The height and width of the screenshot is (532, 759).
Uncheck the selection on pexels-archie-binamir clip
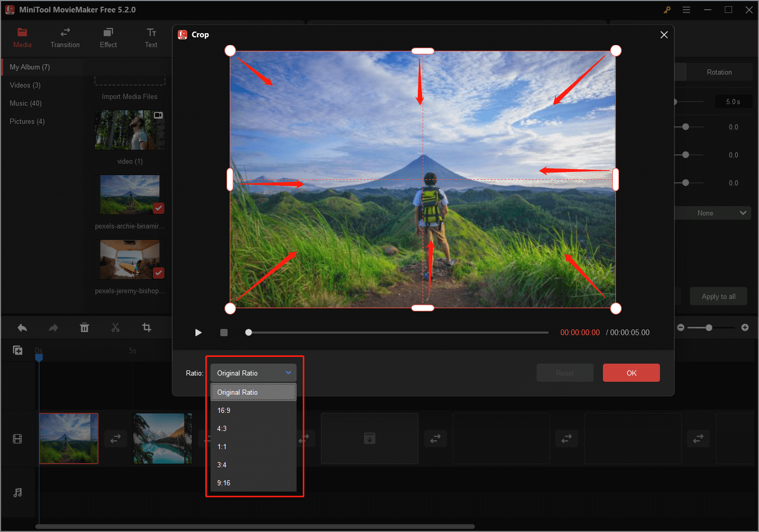point(159,209)
